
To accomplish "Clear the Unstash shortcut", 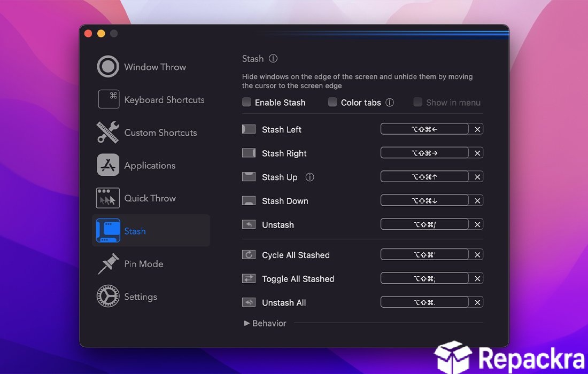I will click(477, 224).
